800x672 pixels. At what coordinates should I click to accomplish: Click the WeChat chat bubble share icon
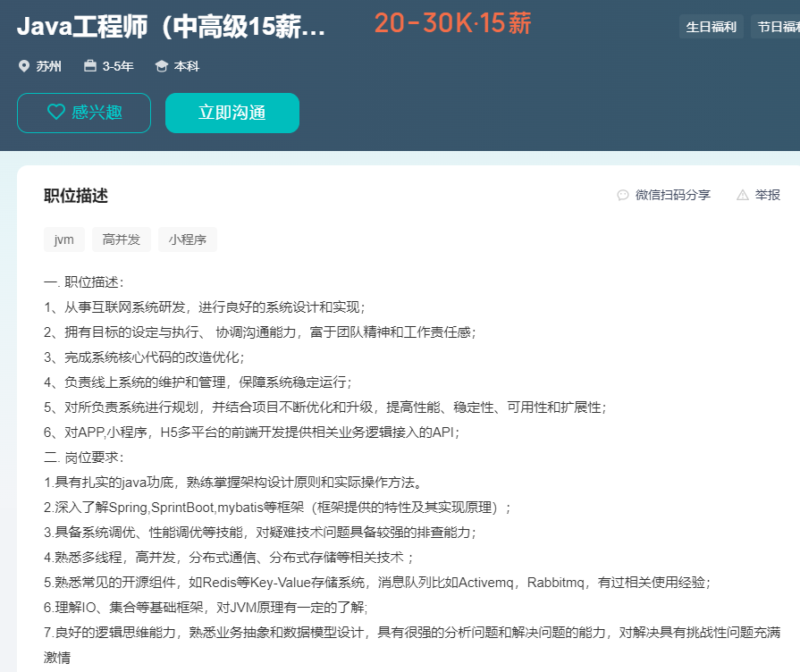623,195
